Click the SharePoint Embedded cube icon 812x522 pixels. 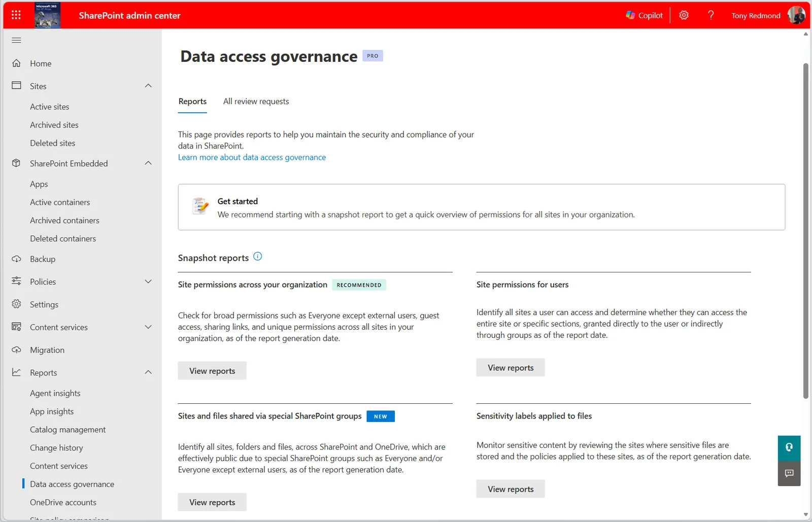click(x=16, y=163)
